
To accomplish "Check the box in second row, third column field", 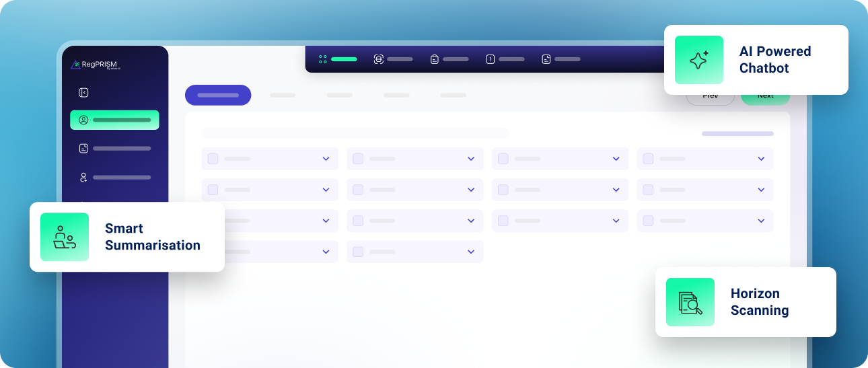I will [x=503, y=190].
